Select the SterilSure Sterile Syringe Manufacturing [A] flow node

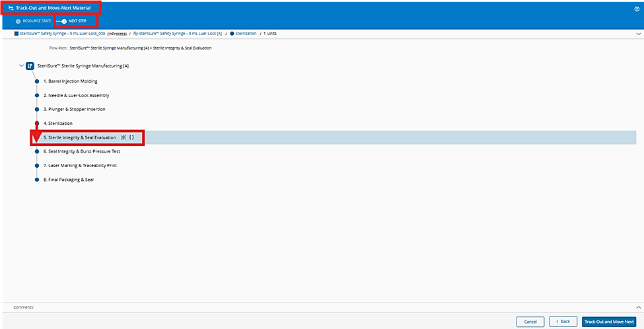[83, 65]
